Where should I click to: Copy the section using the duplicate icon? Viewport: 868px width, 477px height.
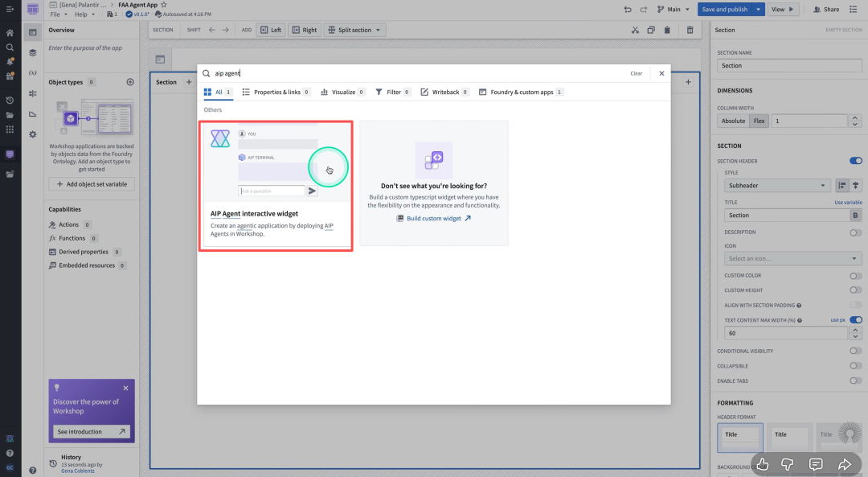(x=651, y=30)
